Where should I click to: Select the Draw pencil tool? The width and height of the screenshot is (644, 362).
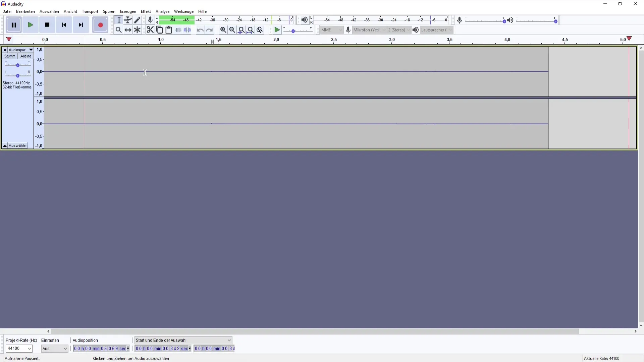tap(137, 20)
